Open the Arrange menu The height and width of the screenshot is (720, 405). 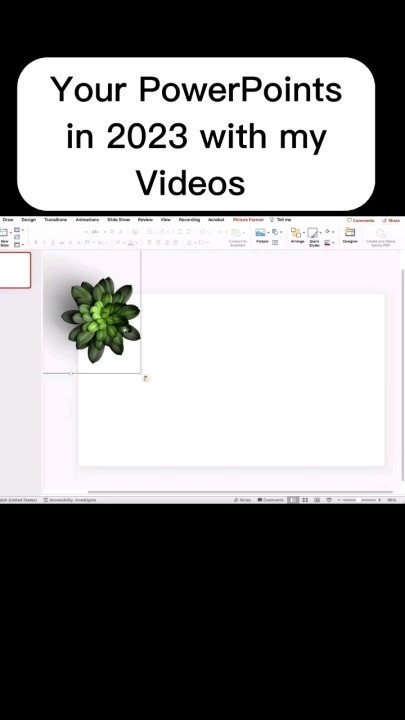point(298,235)
